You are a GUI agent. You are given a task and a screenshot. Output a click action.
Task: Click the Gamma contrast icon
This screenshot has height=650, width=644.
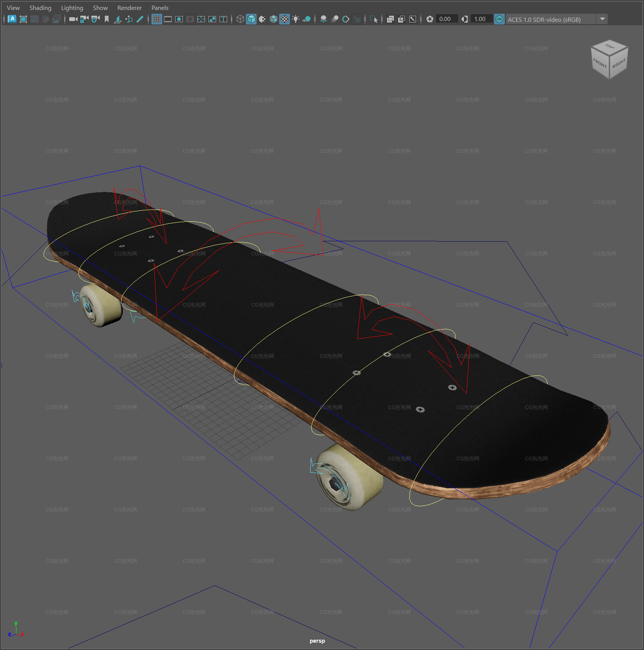[x=465, y=19]
